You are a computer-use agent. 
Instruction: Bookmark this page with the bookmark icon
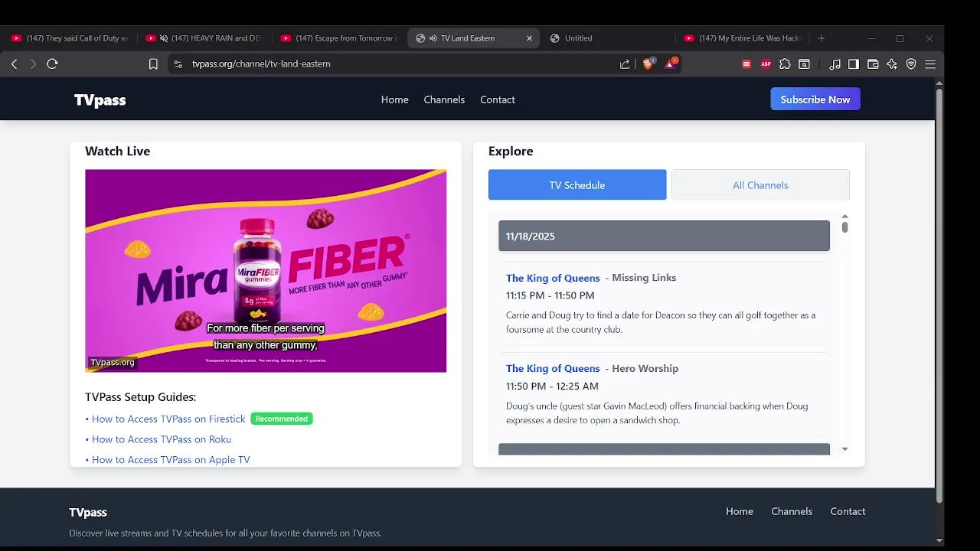pyautogui.click(x=153, y=64)
